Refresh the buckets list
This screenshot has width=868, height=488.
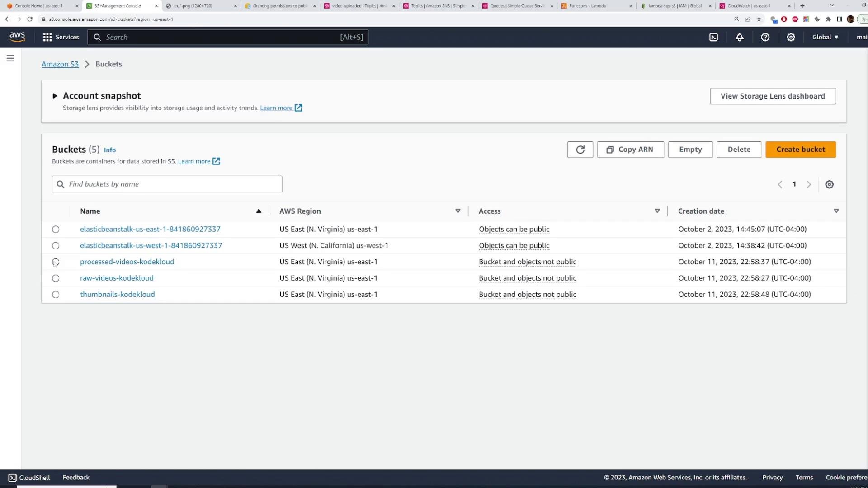click(x=580, y=150)
